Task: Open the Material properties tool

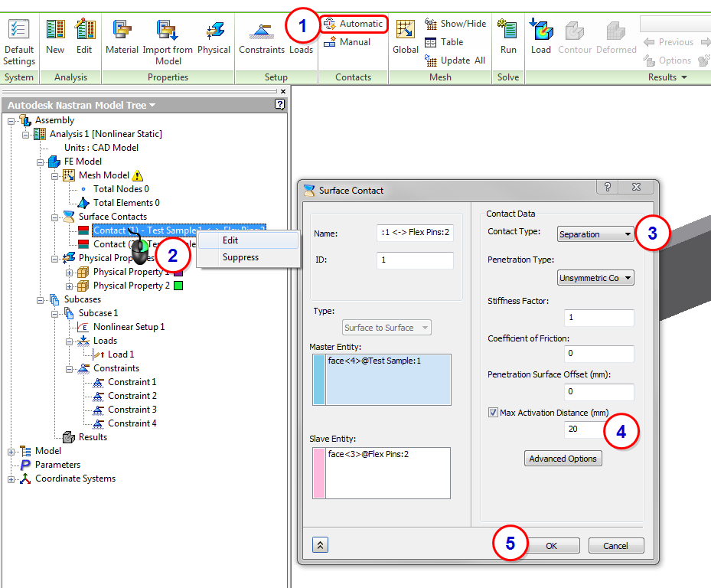Action: coord(122,38)
